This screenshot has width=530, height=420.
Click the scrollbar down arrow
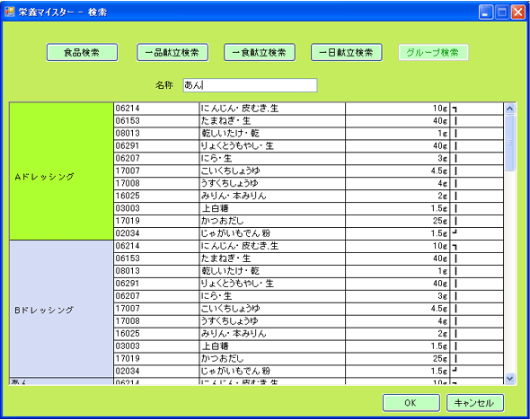tap(509, 379)
